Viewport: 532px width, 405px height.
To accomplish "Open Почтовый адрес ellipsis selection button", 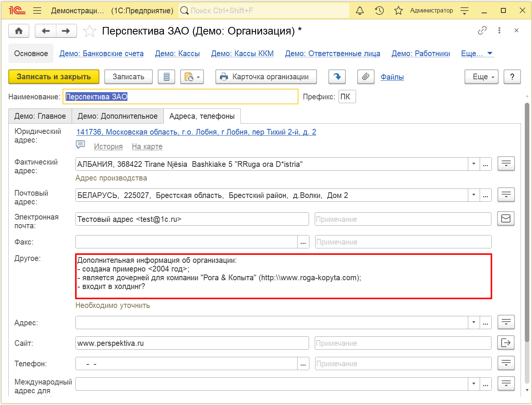I will (x=485, y=195).
